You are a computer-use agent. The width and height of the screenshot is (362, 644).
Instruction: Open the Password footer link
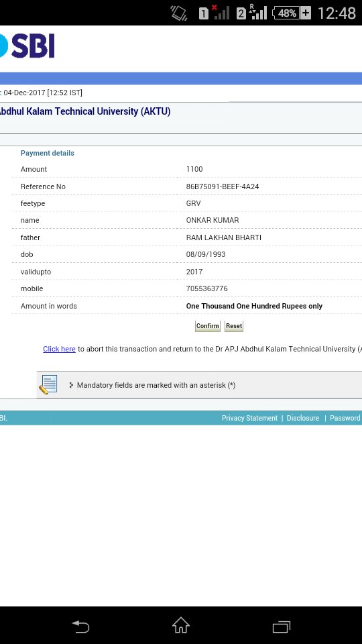345,418
